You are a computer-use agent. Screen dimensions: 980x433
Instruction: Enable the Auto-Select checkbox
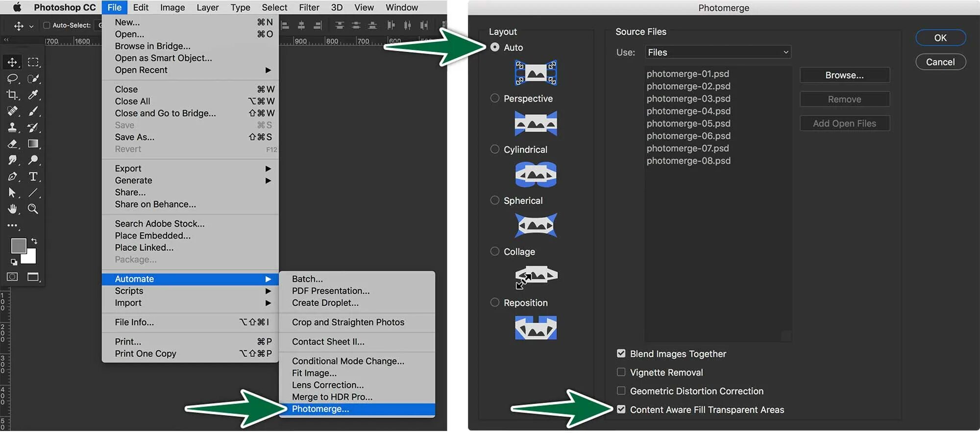[47, 25]
